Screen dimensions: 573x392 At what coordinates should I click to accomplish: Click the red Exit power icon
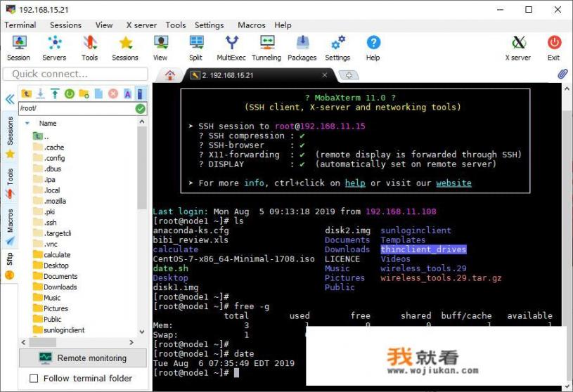(x=554, y=48)
